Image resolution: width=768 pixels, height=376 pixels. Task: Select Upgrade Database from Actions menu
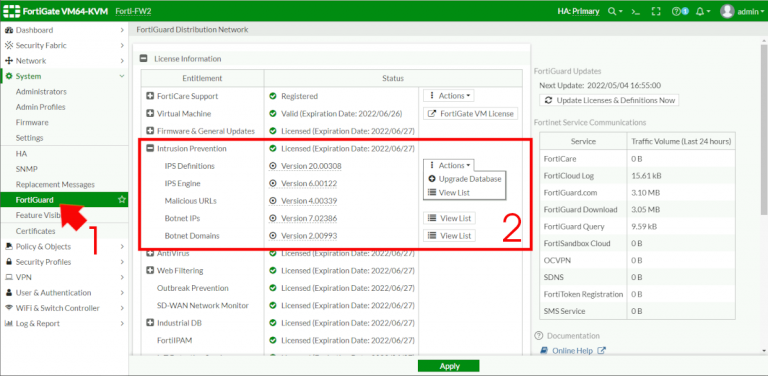point(465,179)
